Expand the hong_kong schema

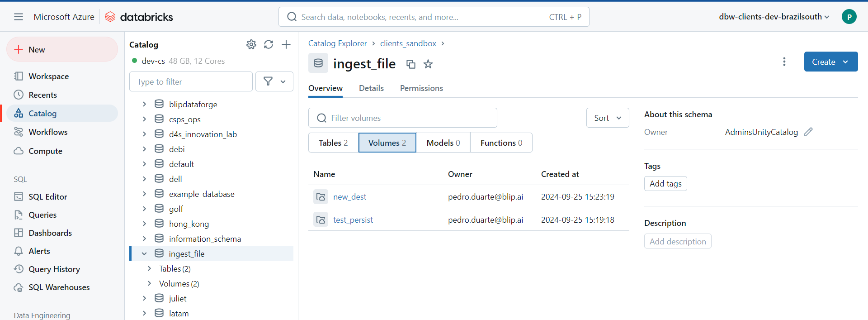(144, 224)
